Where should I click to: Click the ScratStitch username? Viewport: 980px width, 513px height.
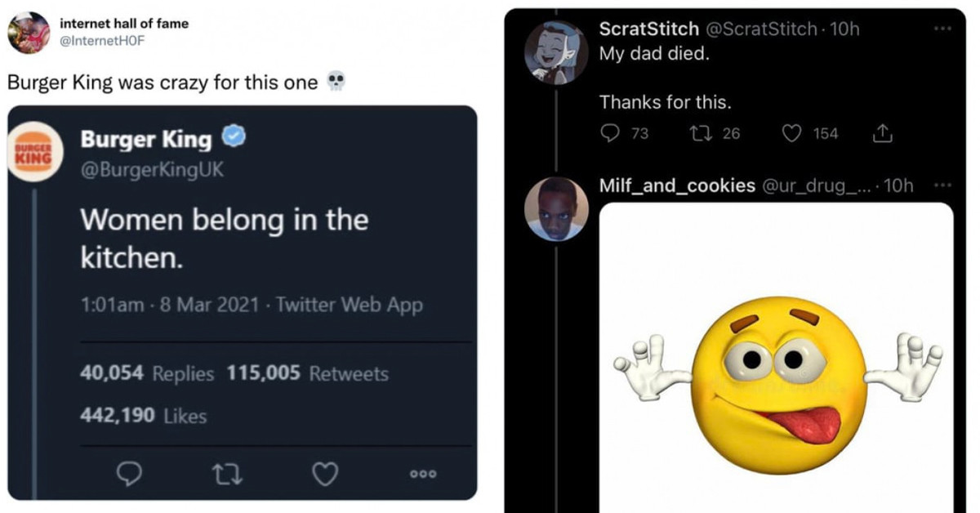pos(648,28)
